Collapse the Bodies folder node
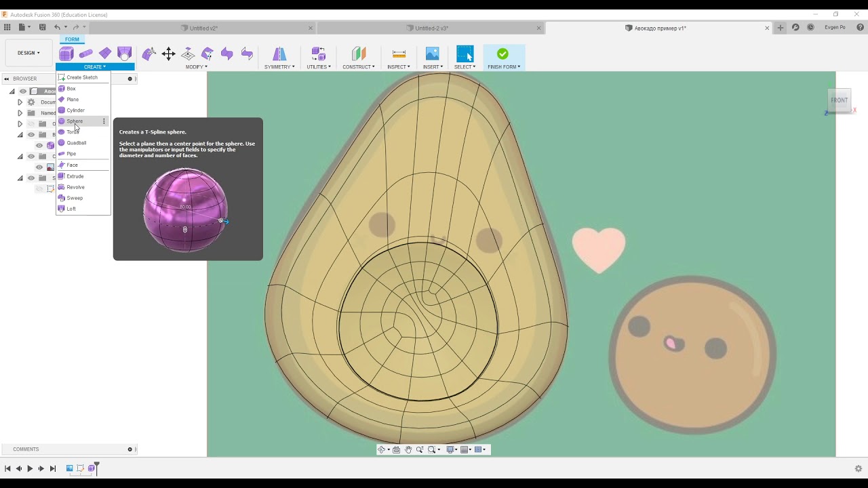 click(20, 135)
